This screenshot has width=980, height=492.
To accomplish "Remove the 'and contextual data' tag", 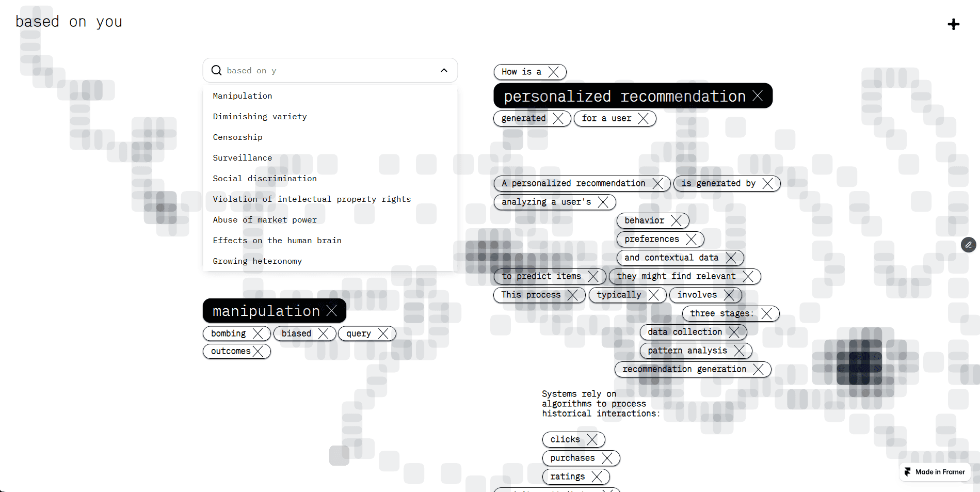I will point(731,258).
